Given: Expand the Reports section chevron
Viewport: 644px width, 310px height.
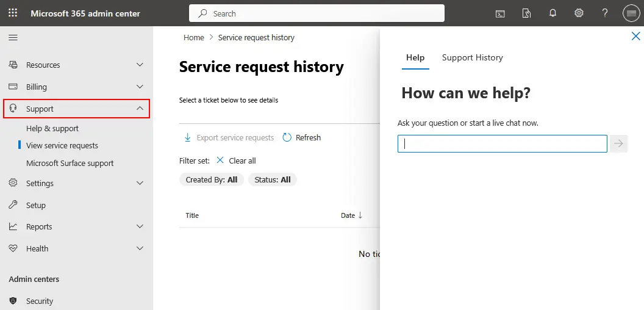Looking at the screenshot, I should (x=140, y=226).
